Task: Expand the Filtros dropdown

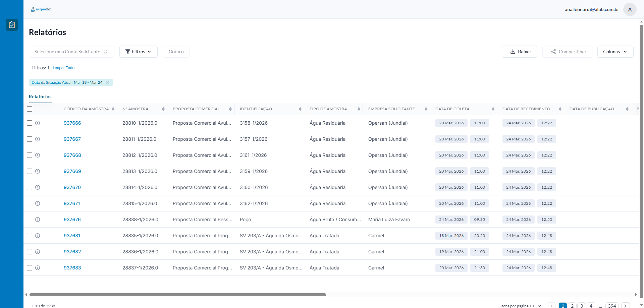Action: 138,52
